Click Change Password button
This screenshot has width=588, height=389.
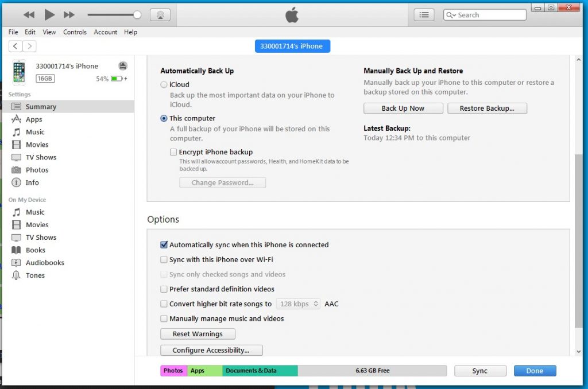(x=222, y=183)
